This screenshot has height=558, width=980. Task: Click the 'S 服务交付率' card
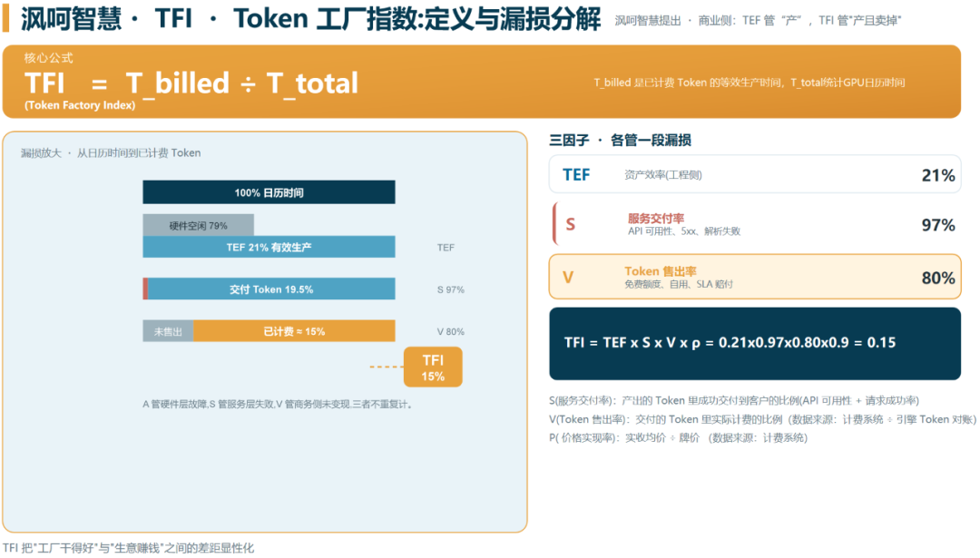(x=754, y=224)
